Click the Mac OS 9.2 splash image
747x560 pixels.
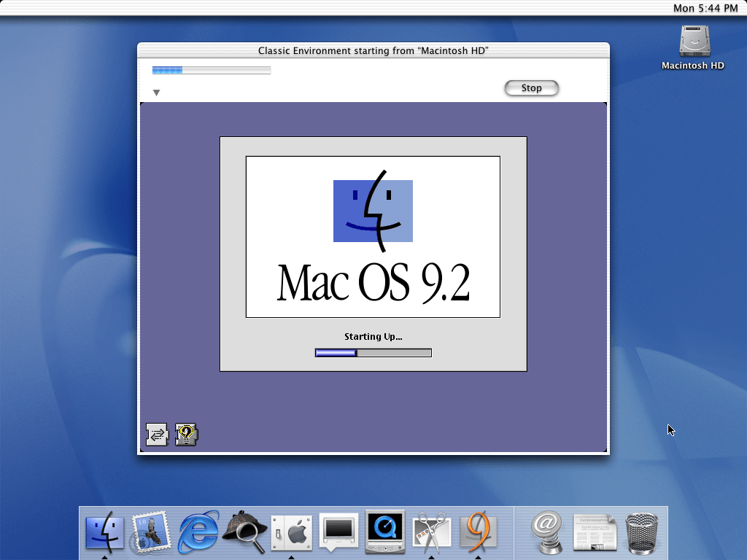coord(373,237)
